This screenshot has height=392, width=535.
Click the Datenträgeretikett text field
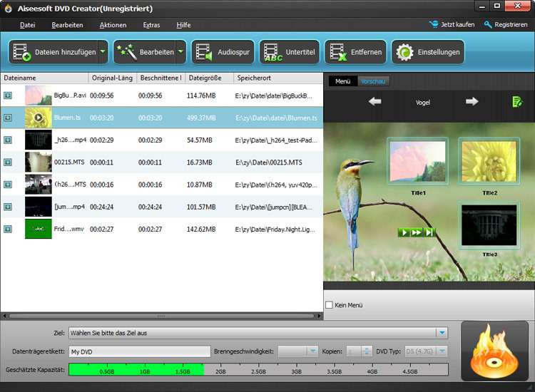[x=139, y=351]
